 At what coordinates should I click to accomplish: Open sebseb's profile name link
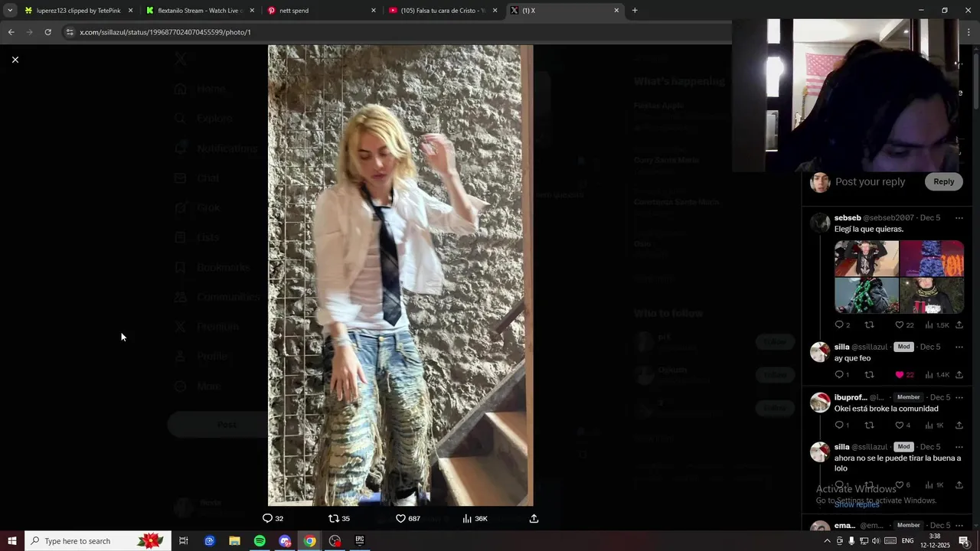click(848, 218)
